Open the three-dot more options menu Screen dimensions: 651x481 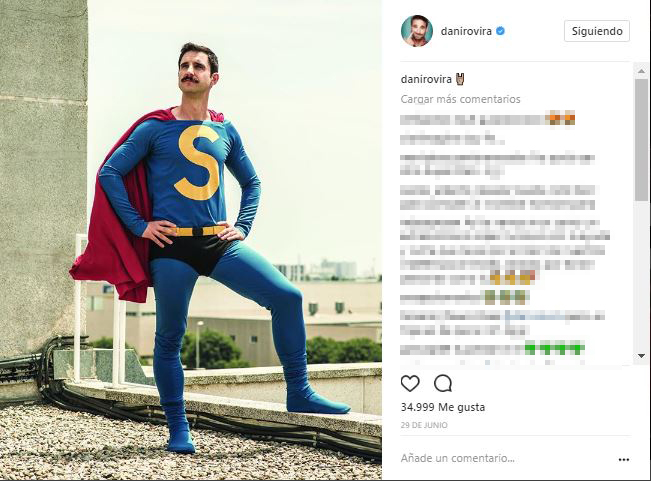click(624, 459)
